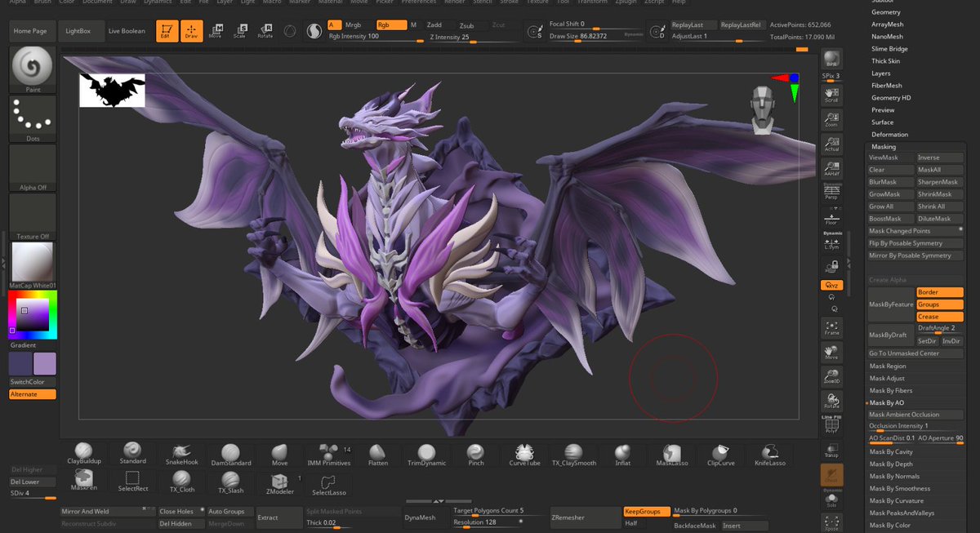The width and height of the screenshot is (980, 533).
Task: Select the IMM Primitives brush
Action: [x=329, y=454]
